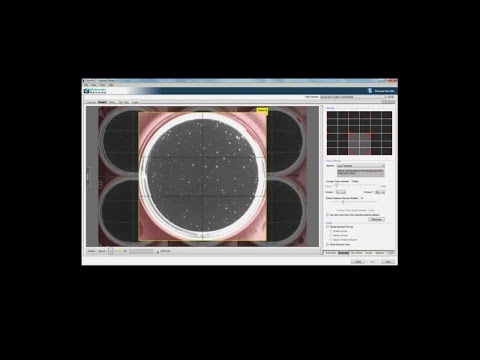This screenshot has width=480, height=360.
Task: Click the Close button at the bottom right
Action: click(x=388, y=262)
